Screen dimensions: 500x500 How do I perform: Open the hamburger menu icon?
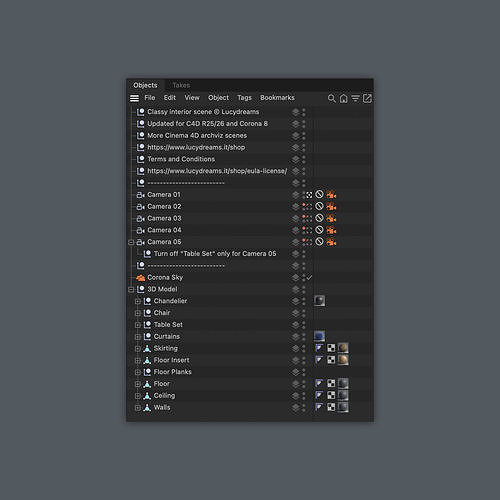tap(134, 98)
